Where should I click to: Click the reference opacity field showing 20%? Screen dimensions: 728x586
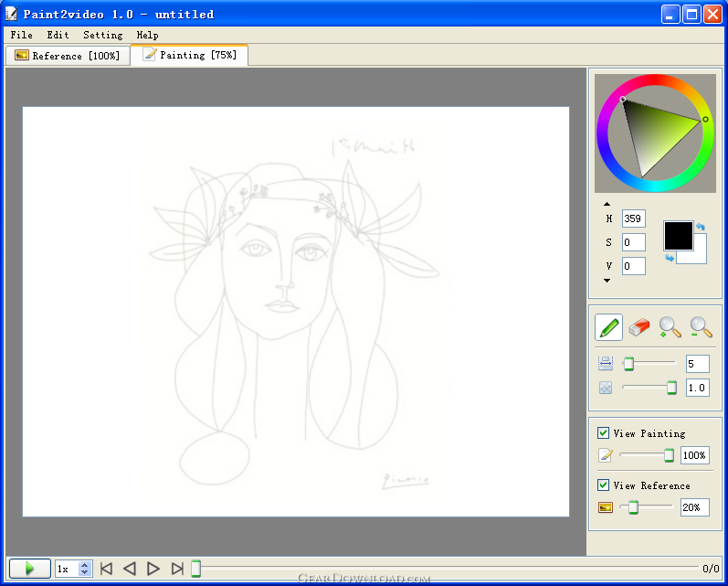(694, 507)
